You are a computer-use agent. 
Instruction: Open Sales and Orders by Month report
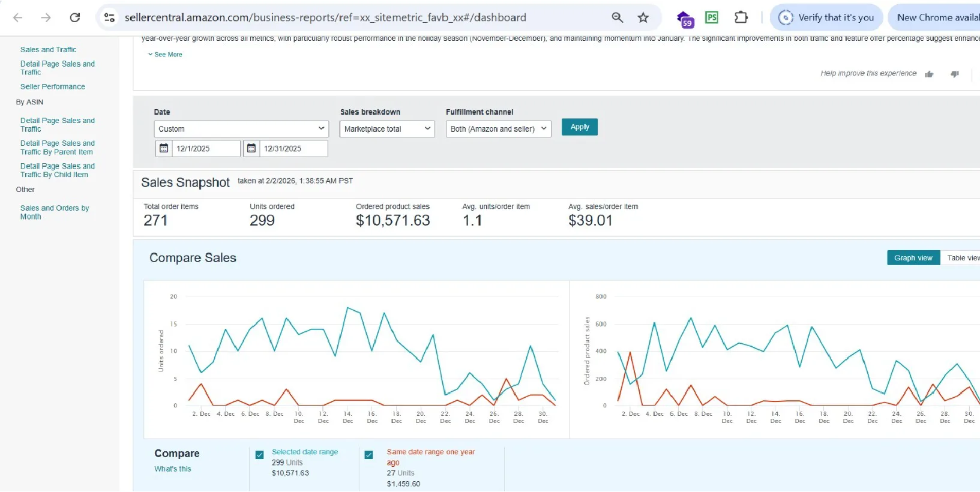click(54, 212)
